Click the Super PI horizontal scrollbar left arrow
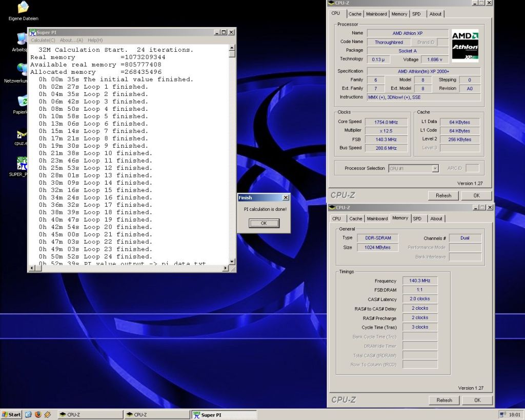 tap(32, 268)
